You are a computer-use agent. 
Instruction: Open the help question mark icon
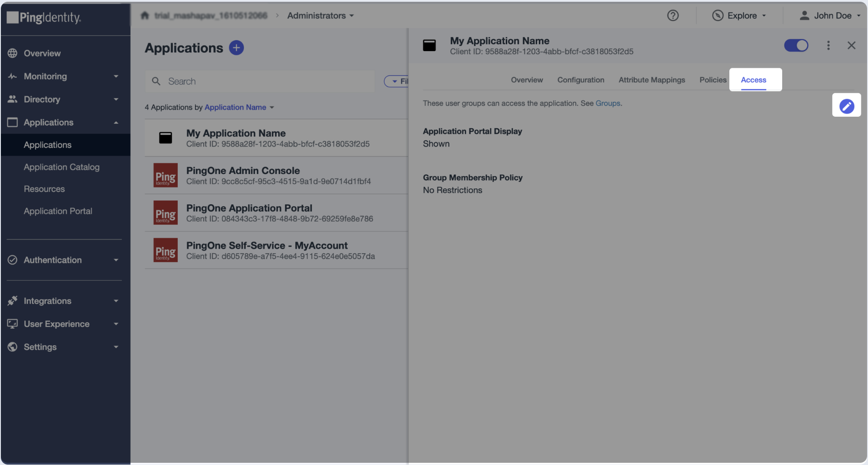[673, 15]
